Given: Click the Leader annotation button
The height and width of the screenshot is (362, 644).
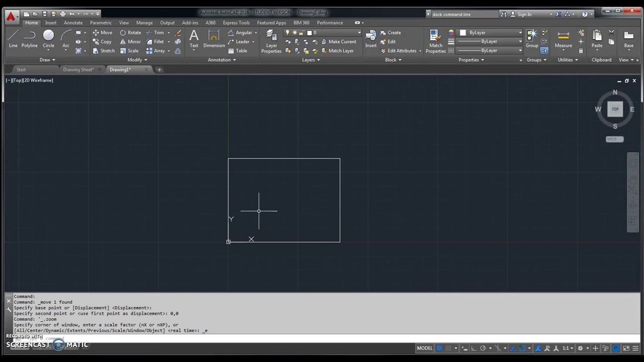Looking at the screenshot, I should (239, 42).
